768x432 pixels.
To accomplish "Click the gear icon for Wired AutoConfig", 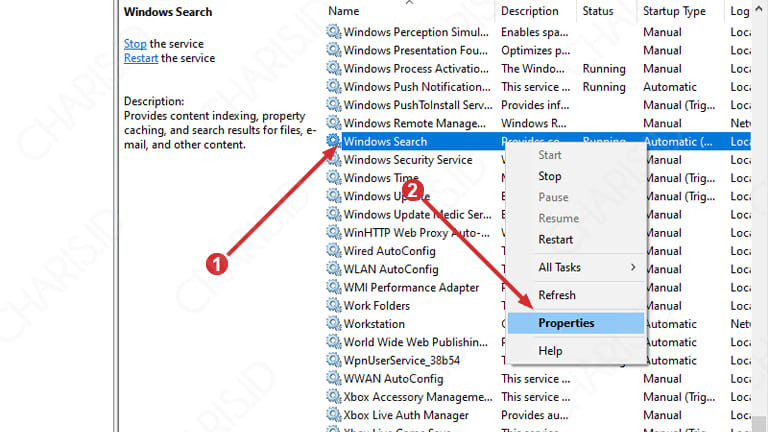I will [x=334, y=251].
